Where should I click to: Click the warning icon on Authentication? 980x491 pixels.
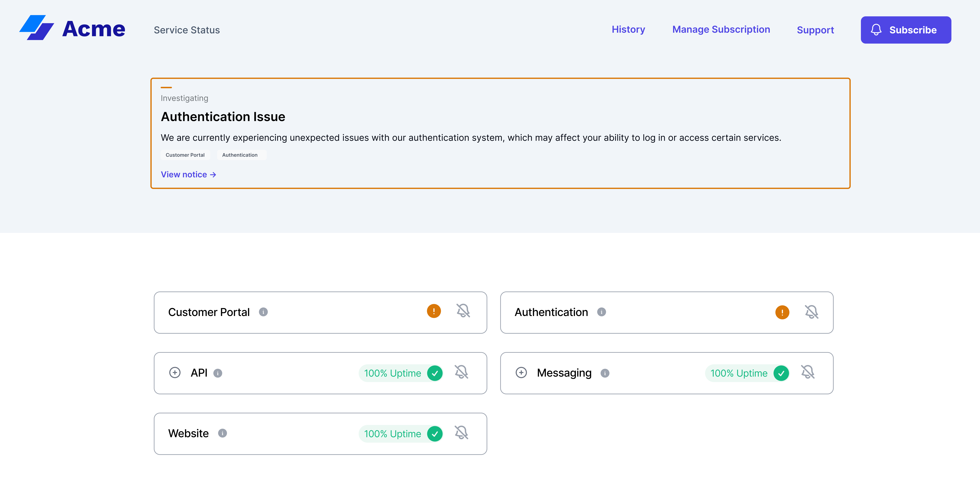[782, 312]
